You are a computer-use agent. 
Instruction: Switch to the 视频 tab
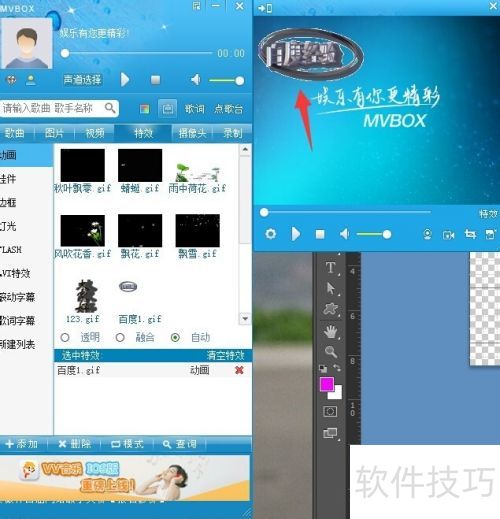[95, 133]
